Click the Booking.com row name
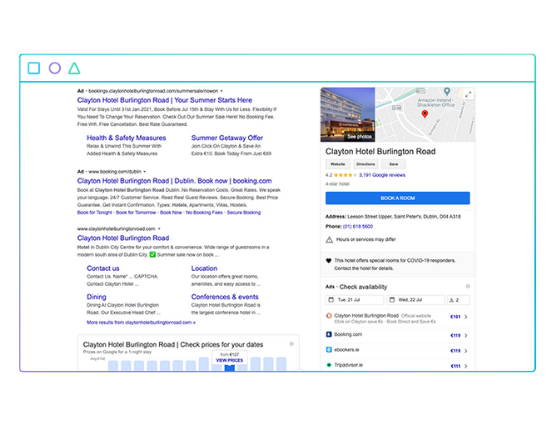Screen dimensions: 555x426 point(348,334)
